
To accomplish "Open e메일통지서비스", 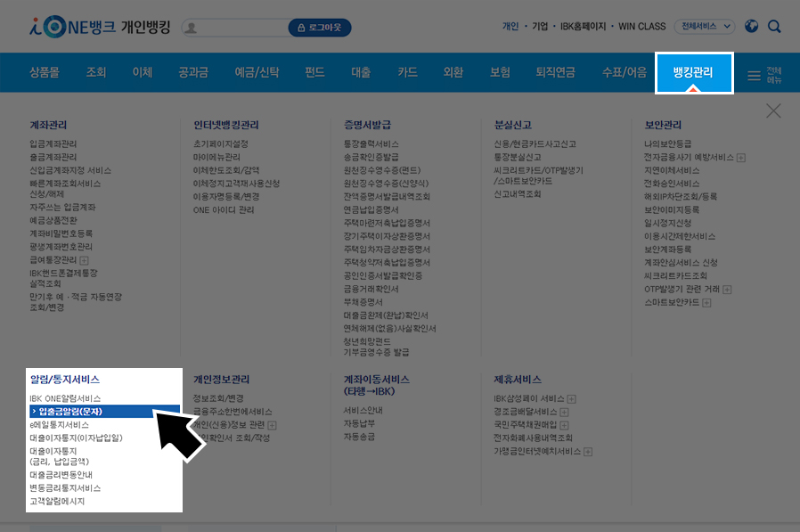I will (59, 425).
